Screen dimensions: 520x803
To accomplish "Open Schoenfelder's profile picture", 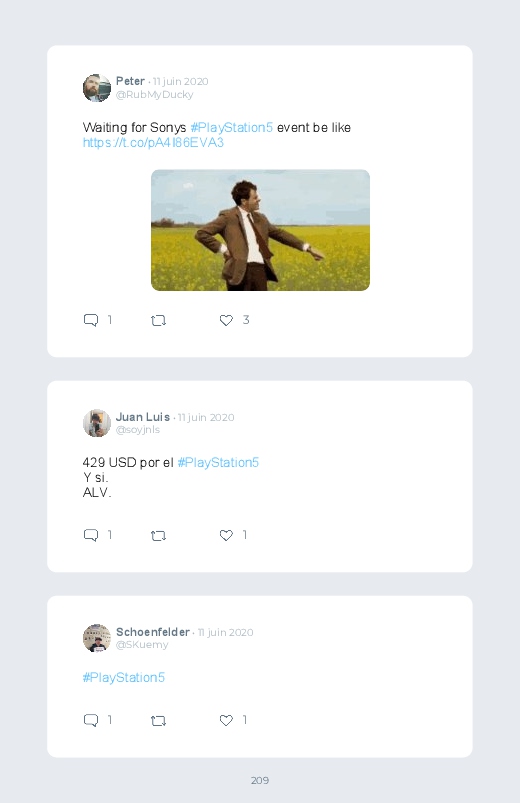I will [x=97, y=638].
